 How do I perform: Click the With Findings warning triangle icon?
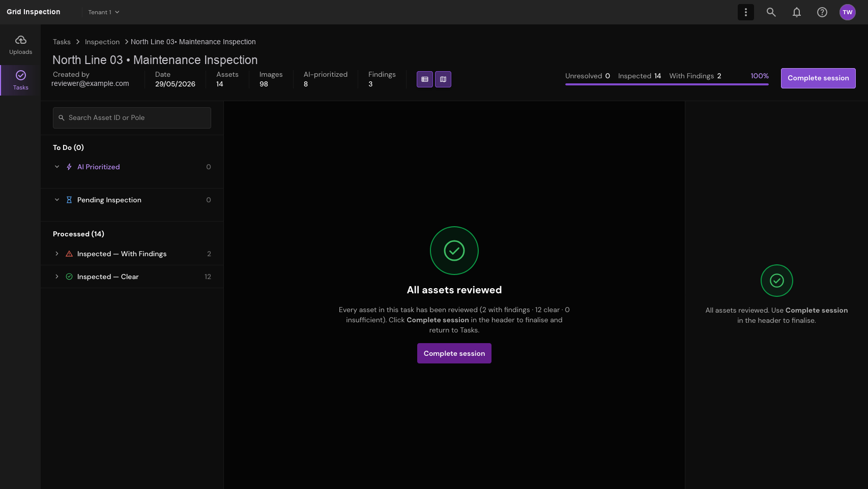point(69,254)
